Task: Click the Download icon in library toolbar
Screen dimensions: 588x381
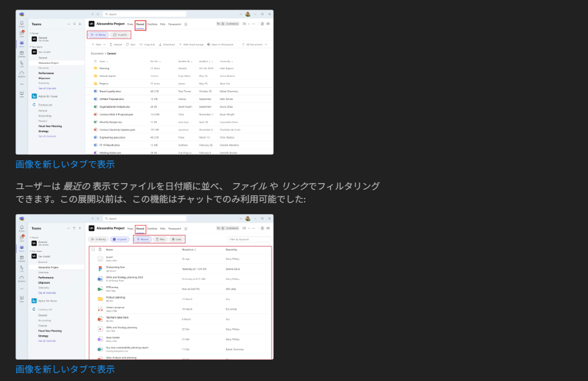Action: pos(160,44)
